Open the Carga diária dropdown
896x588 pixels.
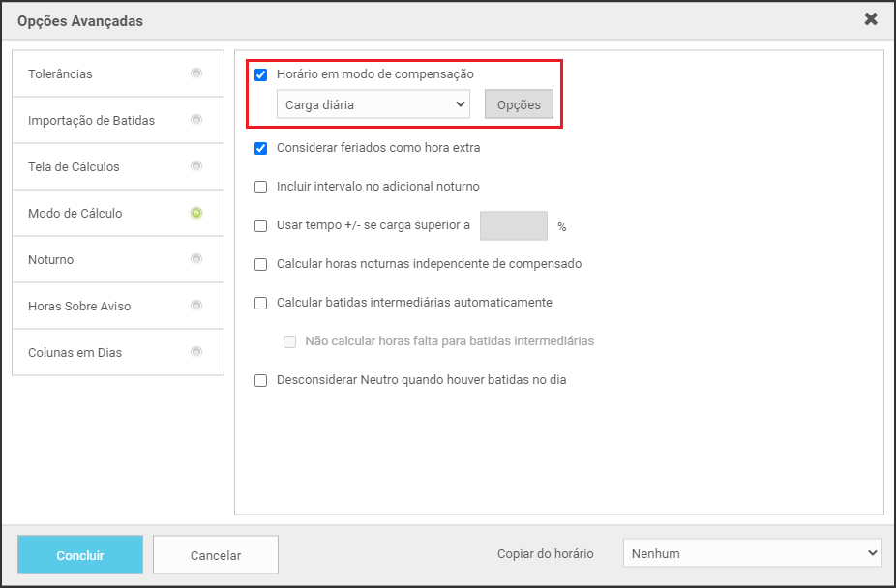click(373, 104)
